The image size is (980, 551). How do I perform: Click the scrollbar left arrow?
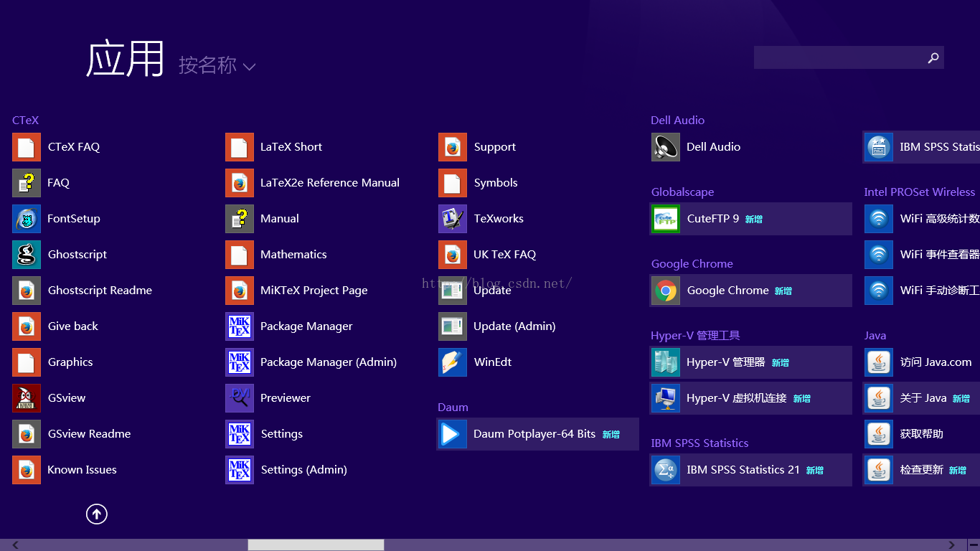click(16, 545)
